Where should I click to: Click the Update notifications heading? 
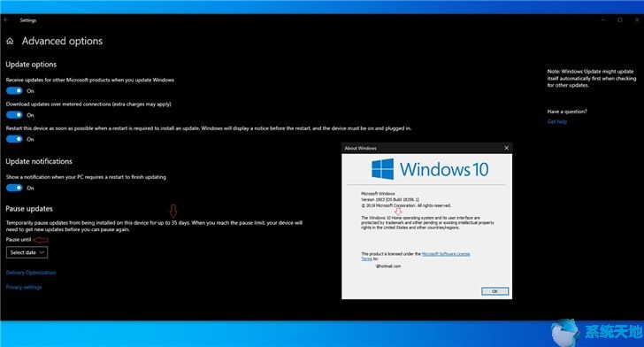click(x=39, y=162)
